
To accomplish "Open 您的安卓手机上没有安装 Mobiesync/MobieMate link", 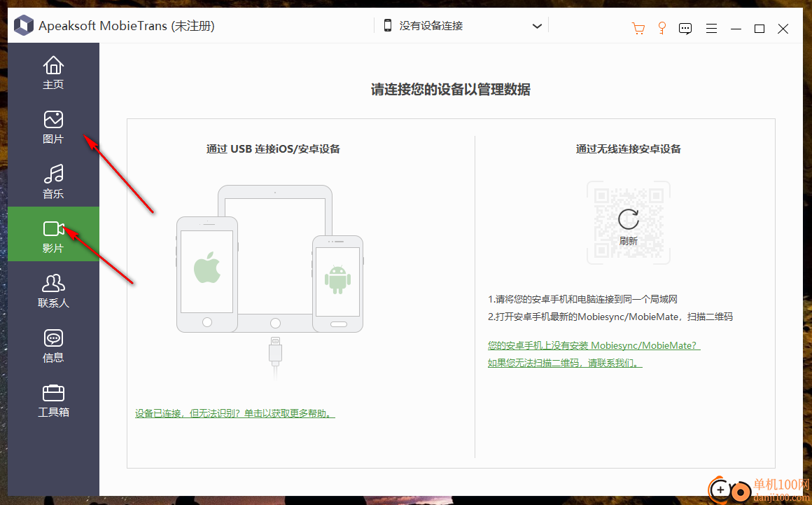I will pos(594,345).
